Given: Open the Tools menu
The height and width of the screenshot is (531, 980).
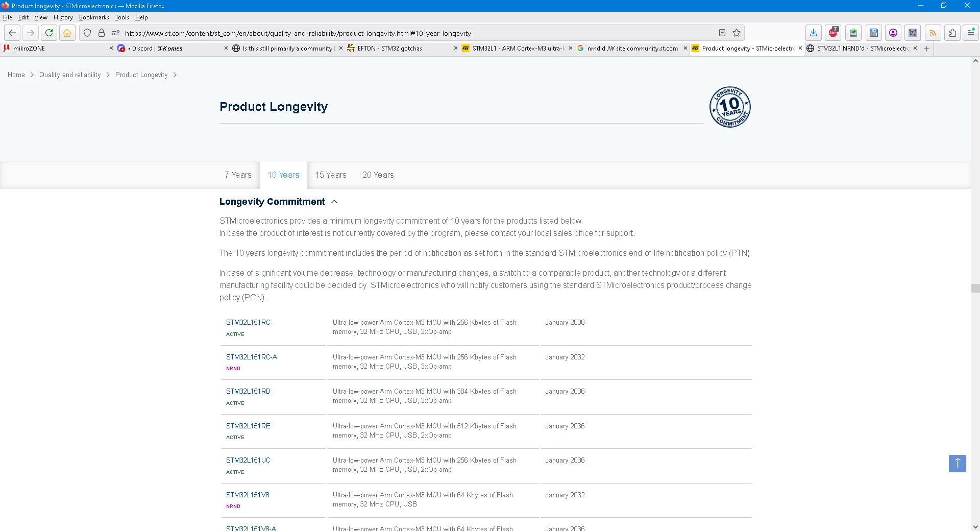Looking at the screenshot, I should (122, 17).
